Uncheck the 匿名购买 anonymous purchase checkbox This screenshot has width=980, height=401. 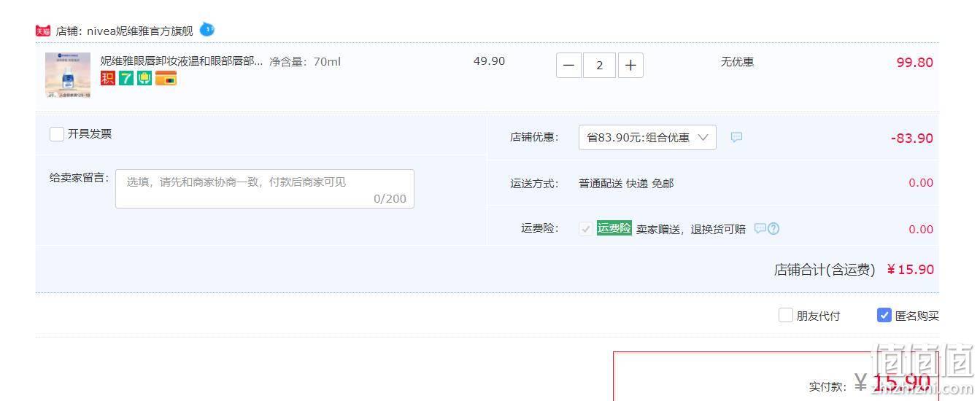coord(884,315)
